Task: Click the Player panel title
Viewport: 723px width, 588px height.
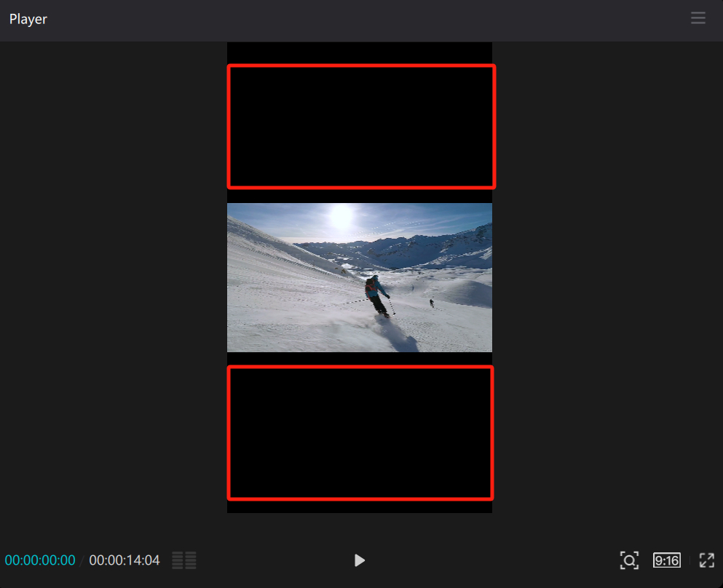Action: 28,20
